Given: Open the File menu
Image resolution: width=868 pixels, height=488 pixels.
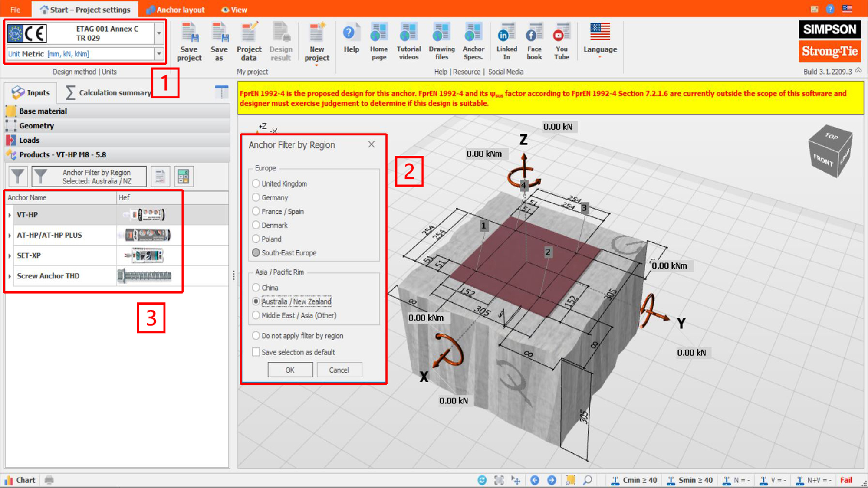Looking at the screenshot, I should [x=15, y=10].
